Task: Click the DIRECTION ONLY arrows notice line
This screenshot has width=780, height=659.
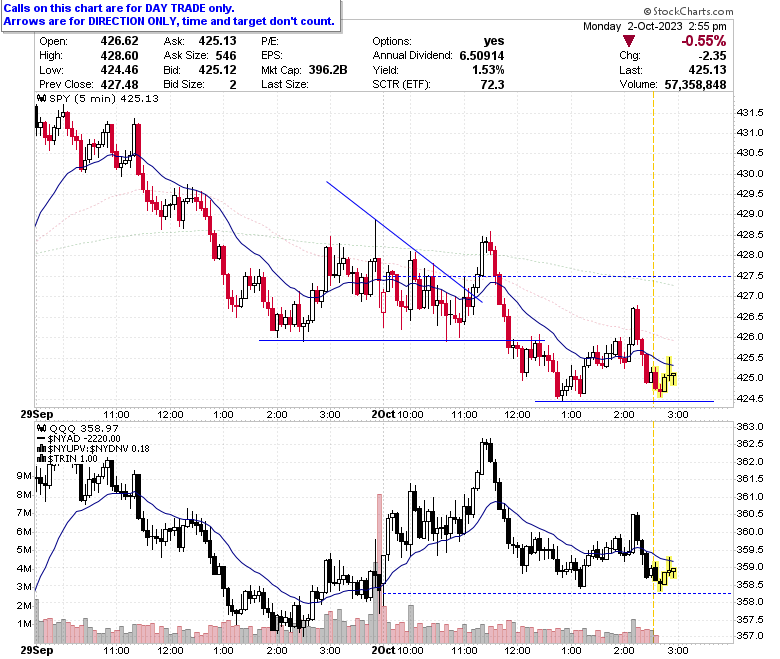Action: tap(169, 21)
